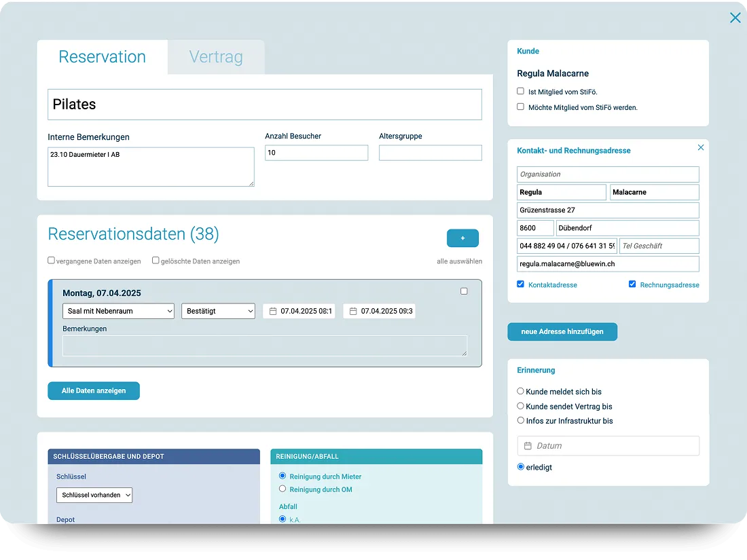Select 'Kunde sendet Vertrag bis' option
The width and height of the screenshot is (747, 560).
(x=520, y=406)
